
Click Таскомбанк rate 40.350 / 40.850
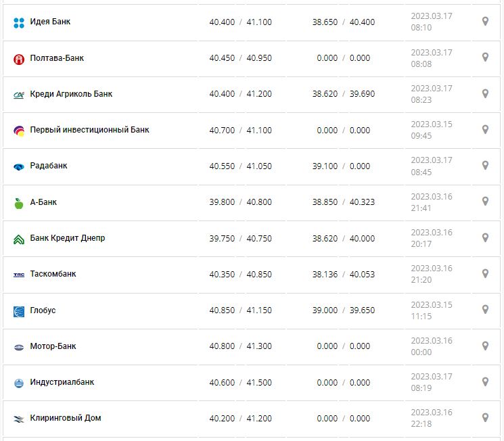[x=241, y=275]
